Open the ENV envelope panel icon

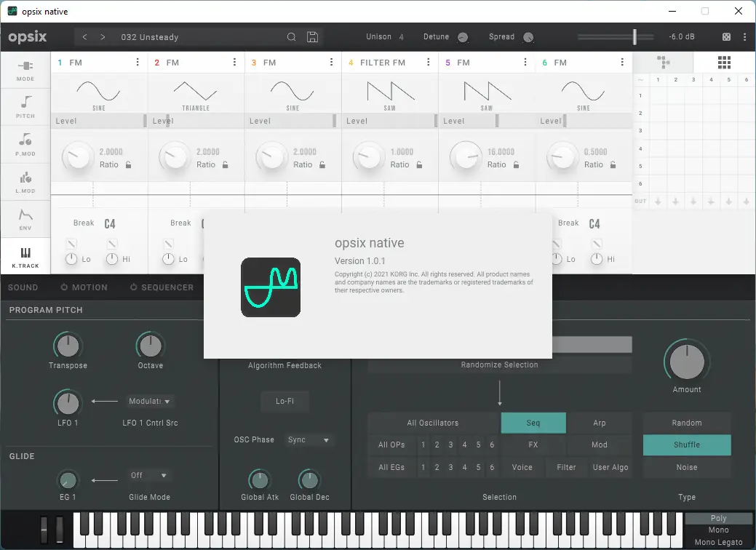click(25, 218)
